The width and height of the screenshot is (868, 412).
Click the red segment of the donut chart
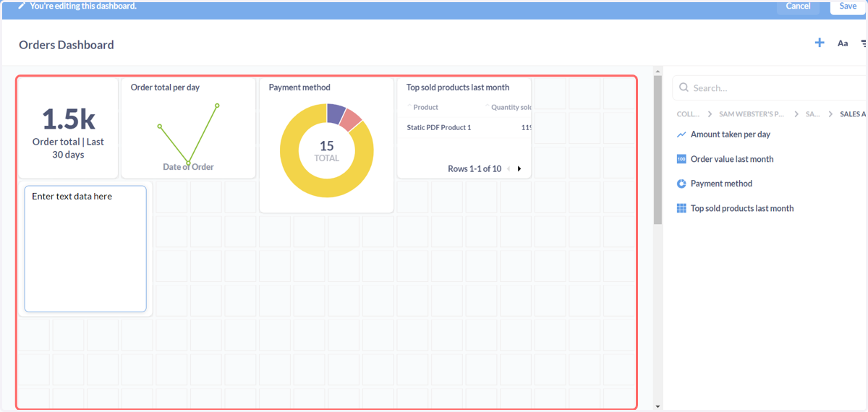tap(351, 120)
